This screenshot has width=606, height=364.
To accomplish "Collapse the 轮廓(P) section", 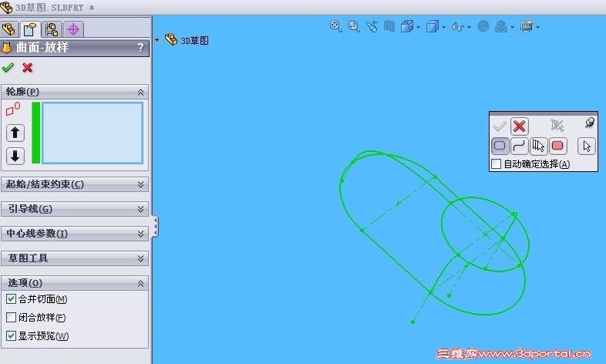I will tap(140, 92).
